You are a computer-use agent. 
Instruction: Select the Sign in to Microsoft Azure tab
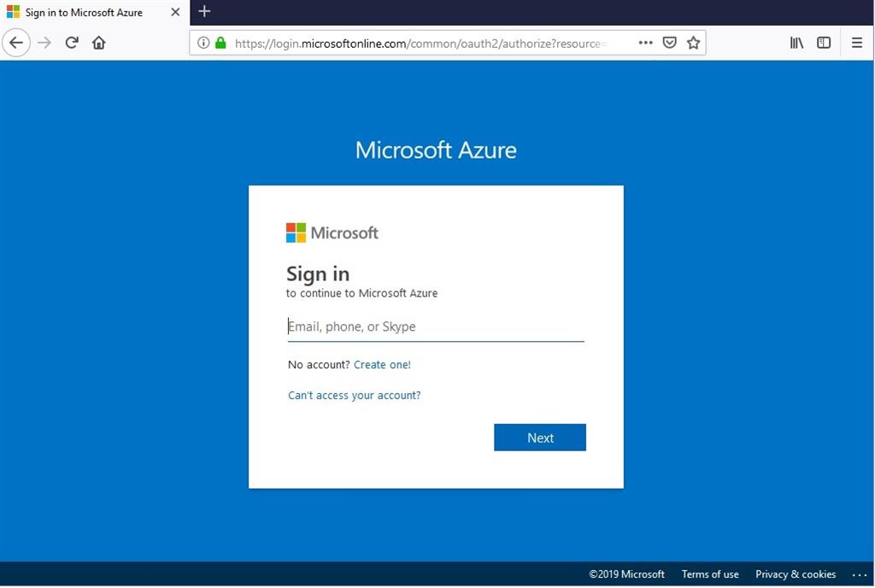pyautogui.click(x=85, y=12)
